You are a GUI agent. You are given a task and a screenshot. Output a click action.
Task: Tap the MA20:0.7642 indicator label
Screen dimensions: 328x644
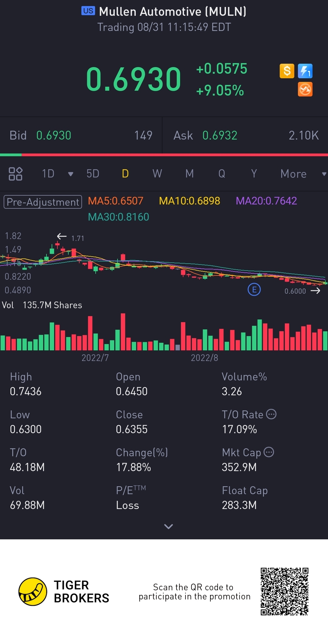(x=266, y=201)
